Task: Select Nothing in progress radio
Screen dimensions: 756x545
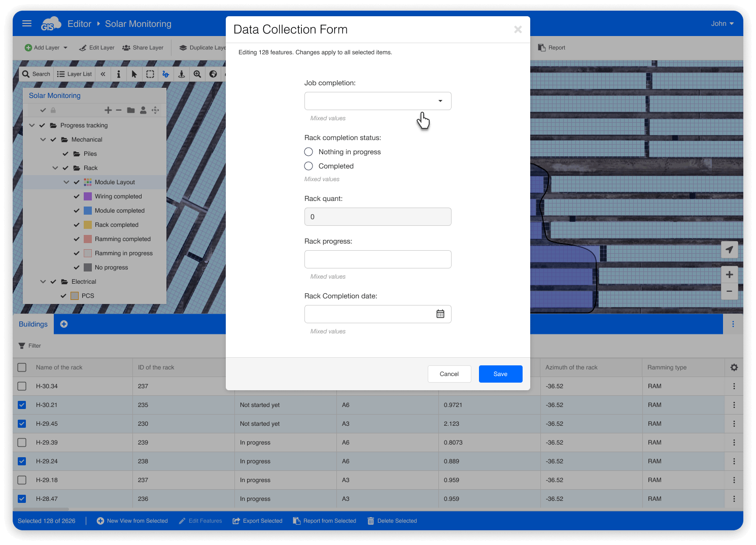Action: [308, 152]
